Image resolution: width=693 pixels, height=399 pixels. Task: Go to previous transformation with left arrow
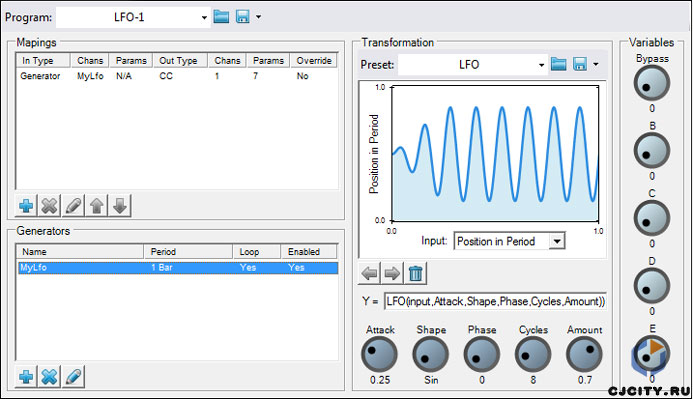[369, 274]
